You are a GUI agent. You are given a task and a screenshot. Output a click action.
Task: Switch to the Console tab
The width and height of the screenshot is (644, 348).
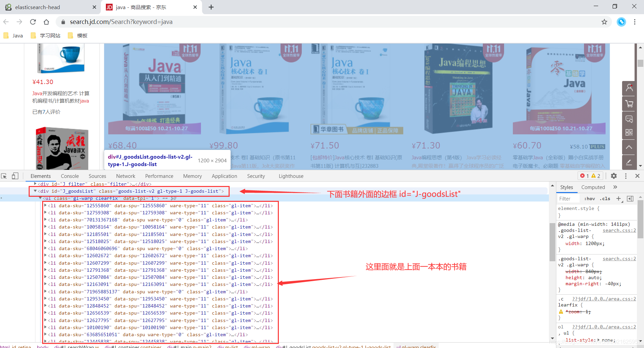(70, 176)
